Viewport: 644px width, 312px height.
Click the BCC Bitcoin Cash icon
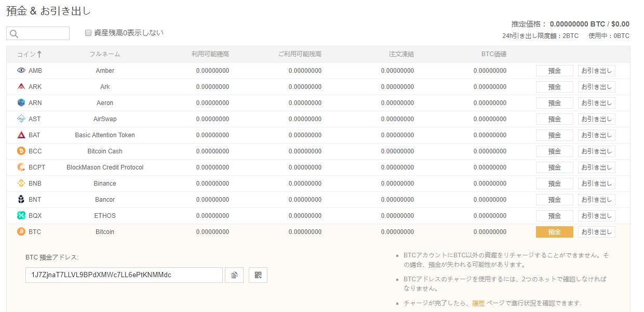click(x=21, y=151)
